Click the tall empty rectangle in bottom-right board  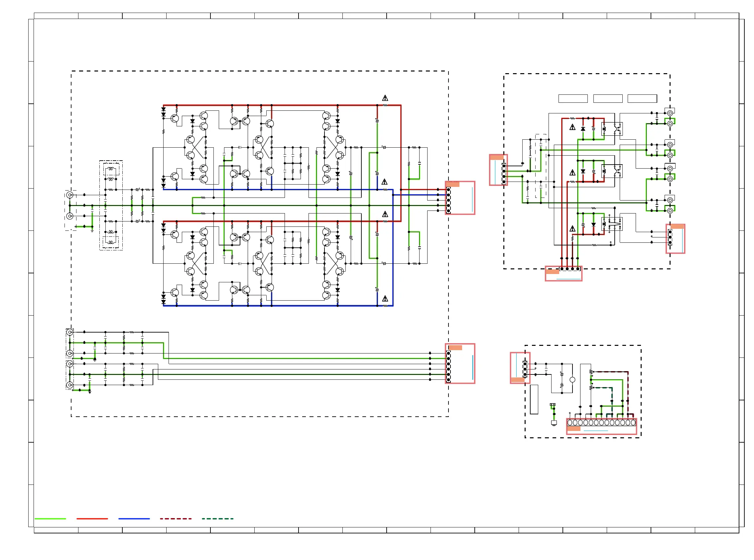click(534, 399)
